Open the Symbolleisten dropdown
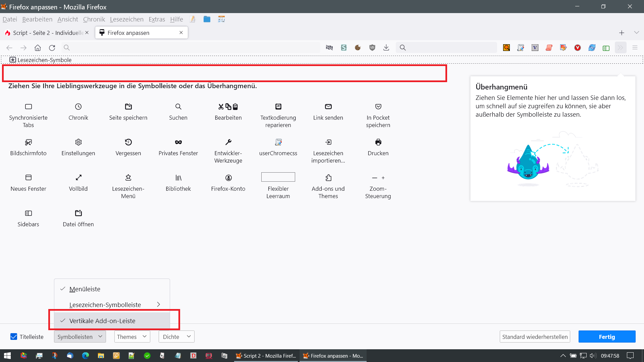Image resolution: width=644 pixels, height=362 pixels. coord(80,337)
